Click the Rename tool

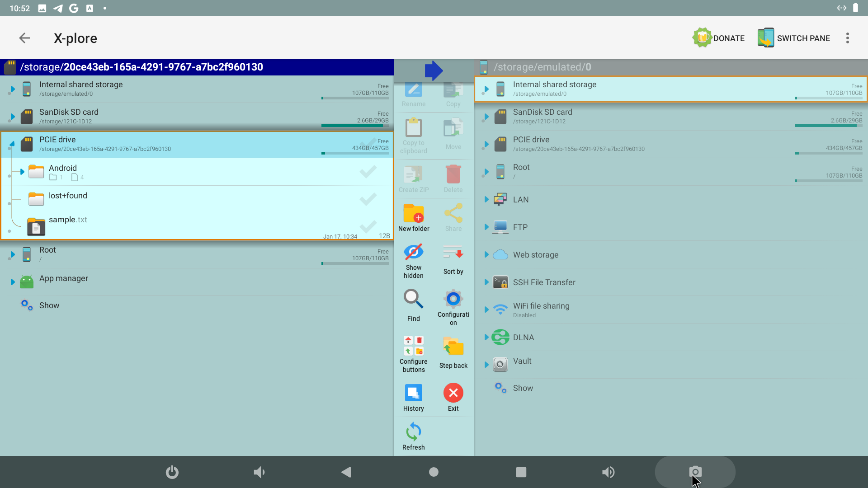(x=414, y=95)
